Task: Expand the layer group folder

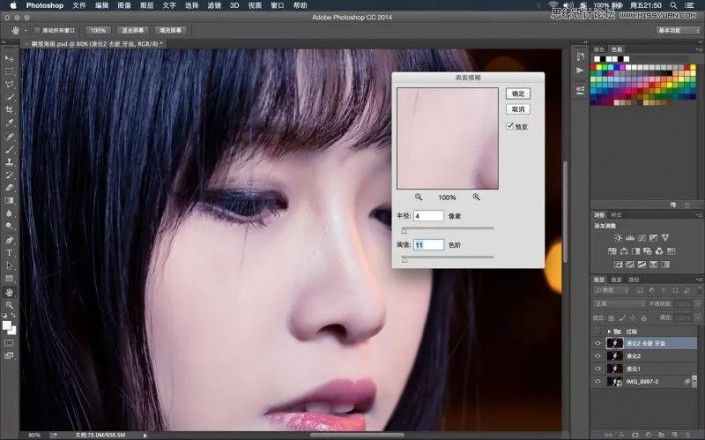Action: click(x=609, y=331)
